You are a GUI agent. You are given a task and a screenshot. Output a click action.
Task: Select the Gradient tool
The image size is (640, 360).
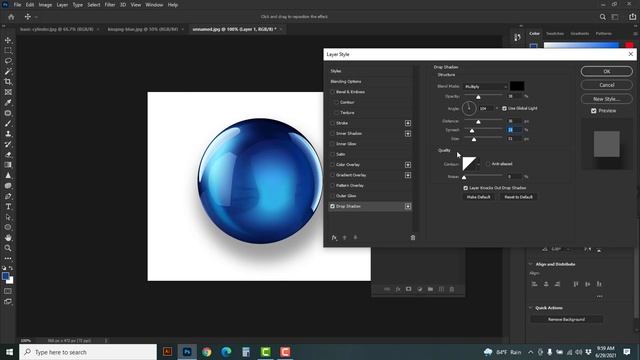tap(8, 165)
